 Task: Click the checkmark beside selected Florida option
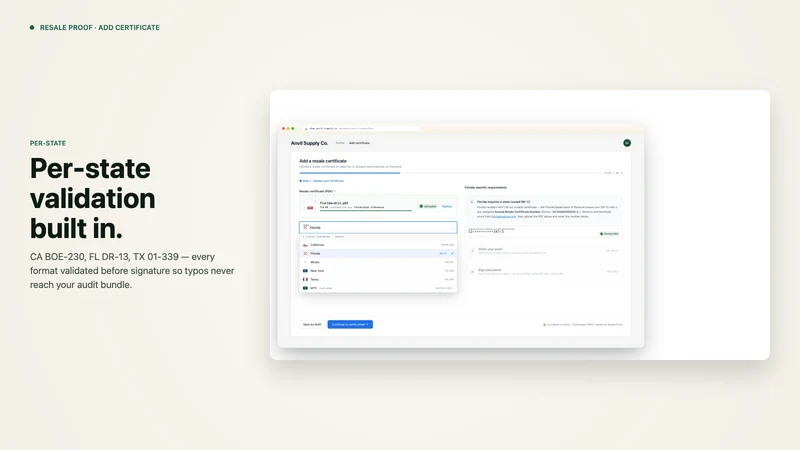[x=452, y=254]
